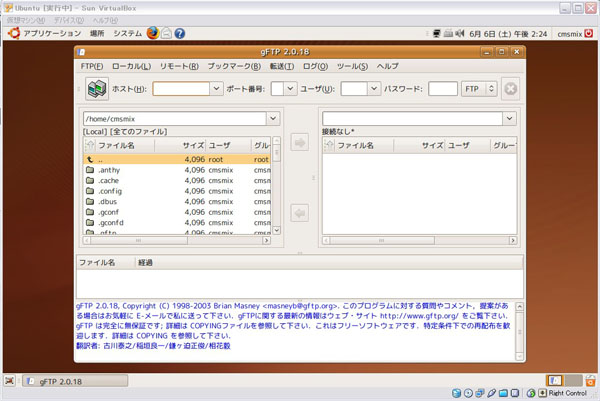
Task: Open the FTP(F) menu
Action: pyautogui.click(x=92, y=66)
